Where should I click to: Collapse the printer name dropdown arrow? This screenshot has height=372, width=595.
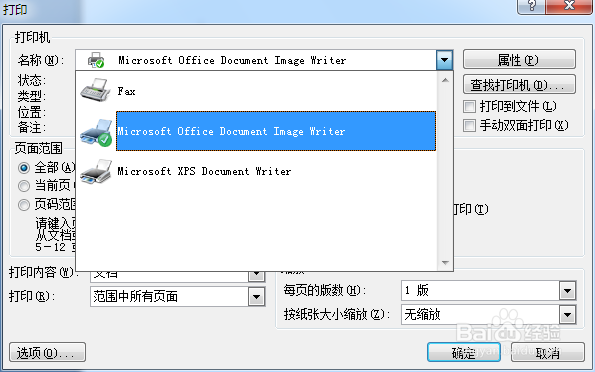(444, 60)
